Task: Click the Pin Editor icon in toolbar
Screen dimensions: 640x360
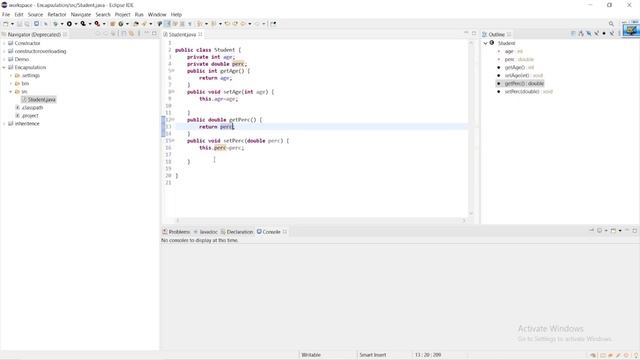Action: click(x=273, y=24)
